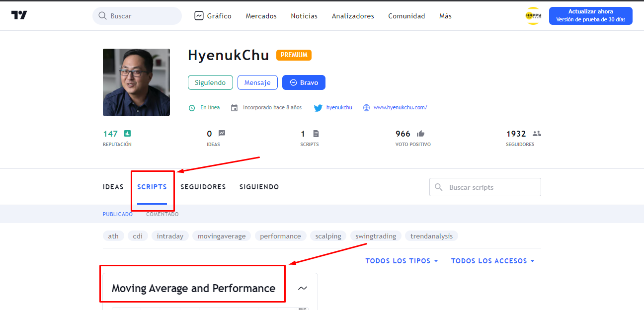Filter by the ath tag

pos(113,236)
